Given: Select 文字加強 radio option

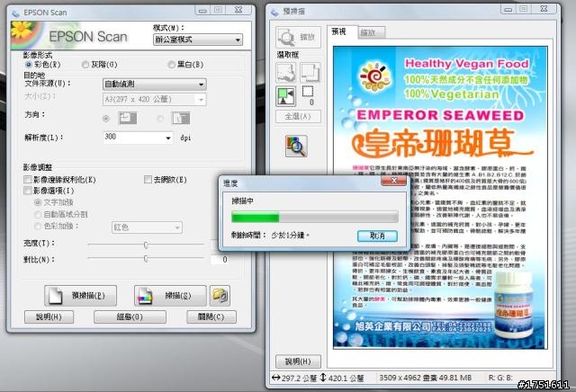Looking at the screenshot, I should point(38,202).
